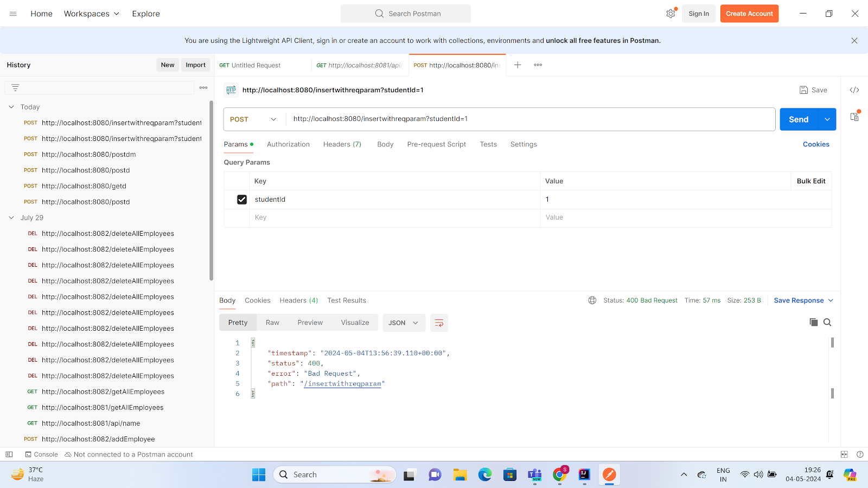The image size is (868, 488).
Task: Open the response Test Results tab
Action: point(347,300)
